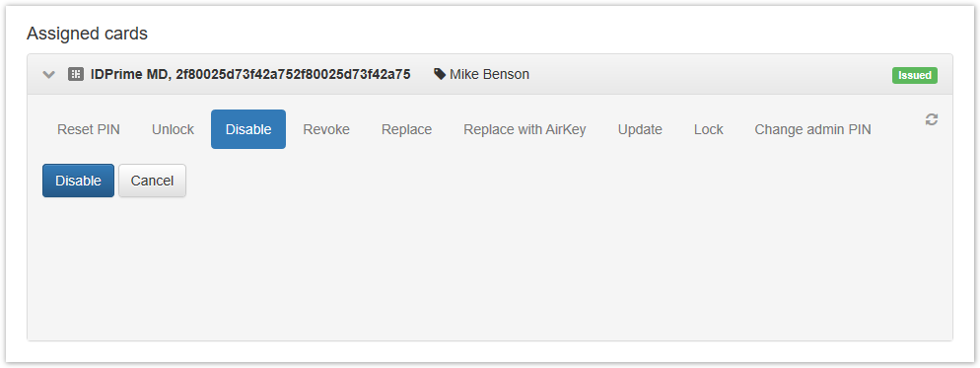The height and width of the screenshot is (368, 980).
Task: Switch to the Update tab
Action: pos(640,129)
